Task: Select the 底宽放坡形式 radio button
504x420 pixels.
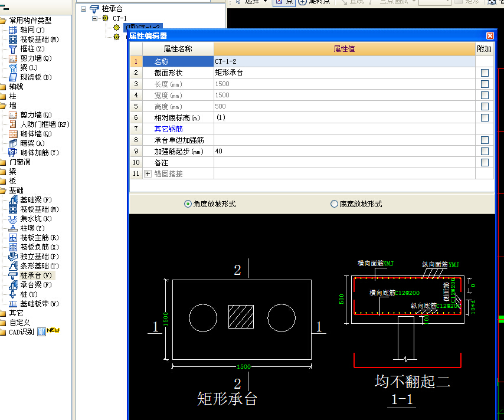Action: coord(334,204)
